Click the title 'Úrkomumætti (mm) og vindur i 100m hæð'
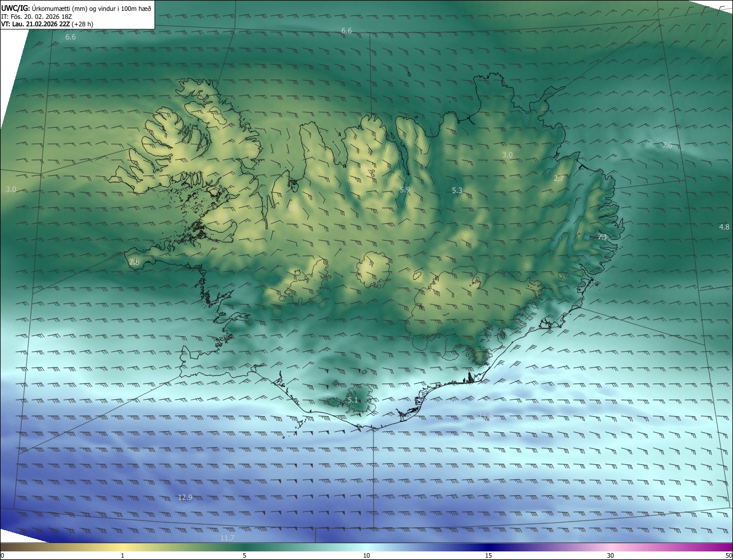 pos(91,7)
